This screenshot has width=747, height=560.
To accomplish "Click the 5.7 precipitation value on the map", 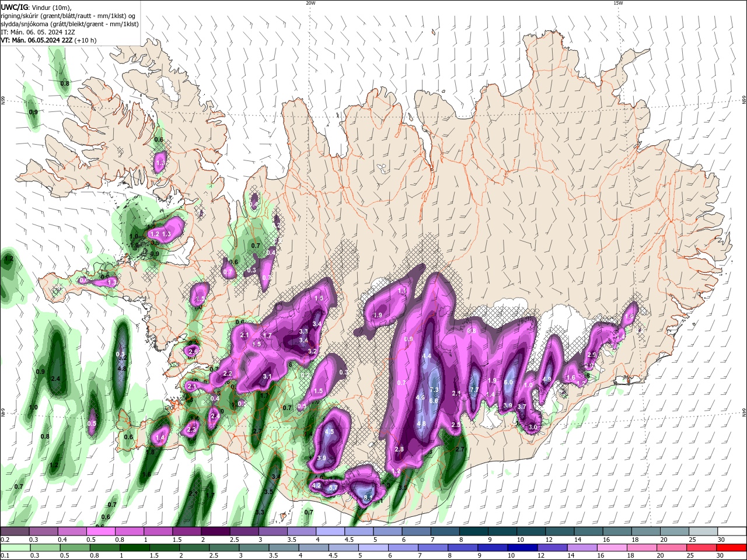I will tap(334, 488).
